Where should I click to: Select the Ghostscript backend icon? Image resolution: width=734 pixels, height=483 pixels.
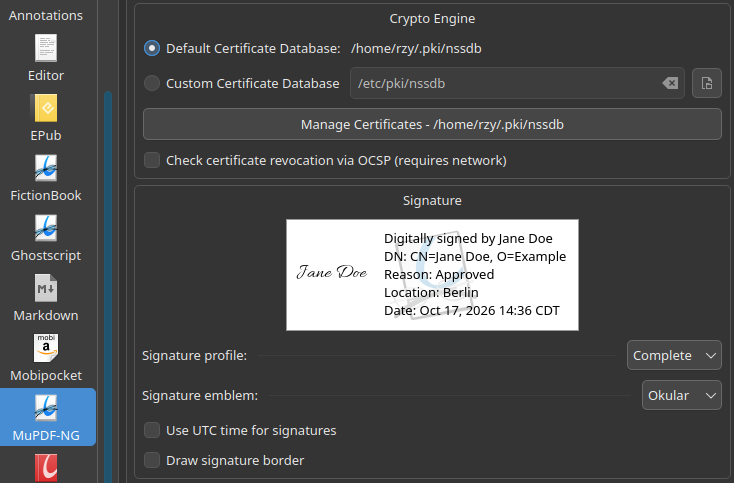[x=46, y=228]
